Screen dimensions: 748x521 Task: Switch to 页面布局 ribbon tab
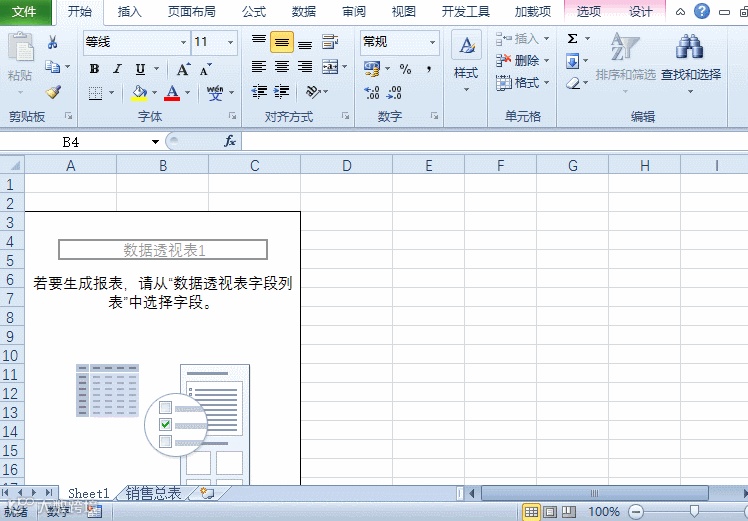click(x=191, y=12)
